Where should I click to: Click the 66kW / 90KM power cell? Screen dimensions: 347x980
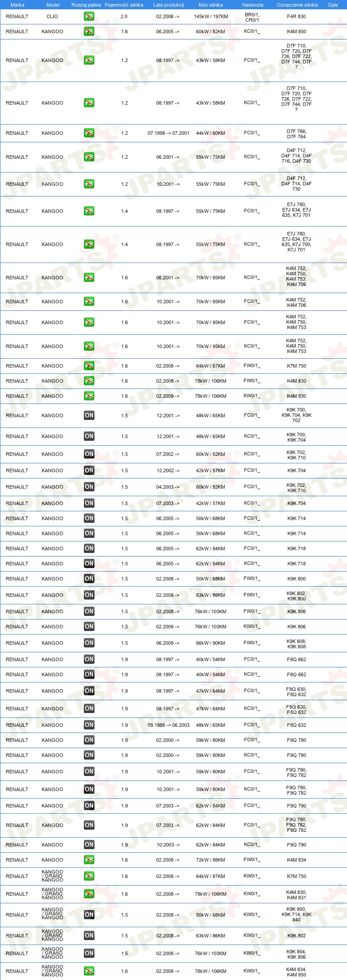point(211,643)
